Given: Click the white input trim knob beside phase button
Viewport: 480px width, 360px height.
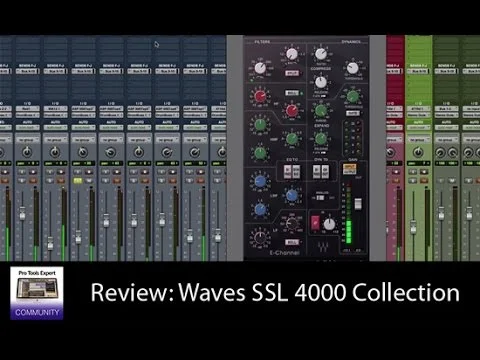Looking at the screenshot, I should pyautogui.click(x=329, y=224).
